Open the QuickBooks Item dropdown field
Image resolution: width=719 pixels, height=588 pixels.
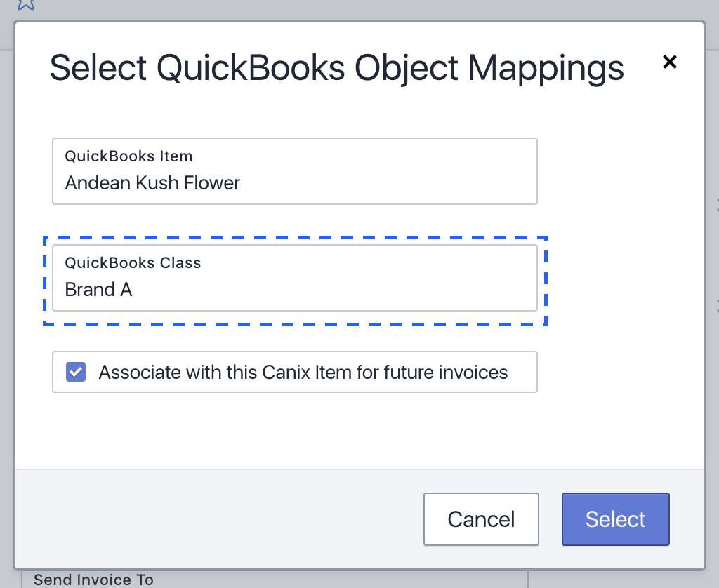coord(294,171)
